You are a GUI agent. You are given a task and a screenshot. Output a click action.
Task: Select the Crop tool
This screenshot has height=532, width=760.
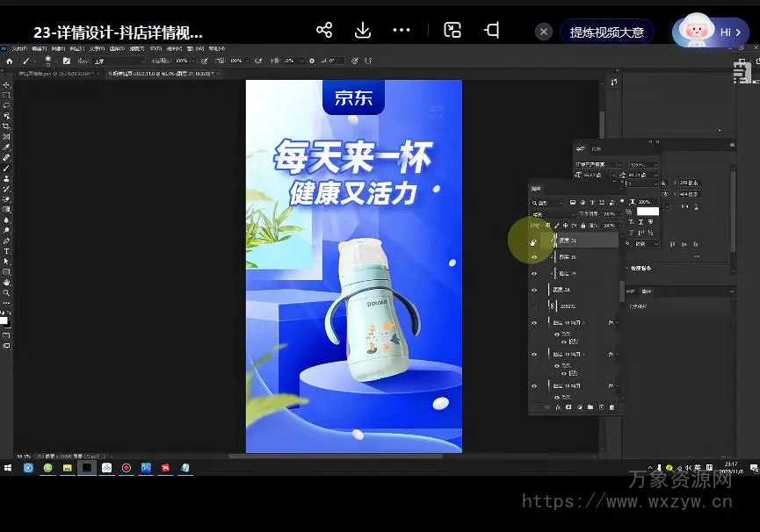(x=6, y=126)
